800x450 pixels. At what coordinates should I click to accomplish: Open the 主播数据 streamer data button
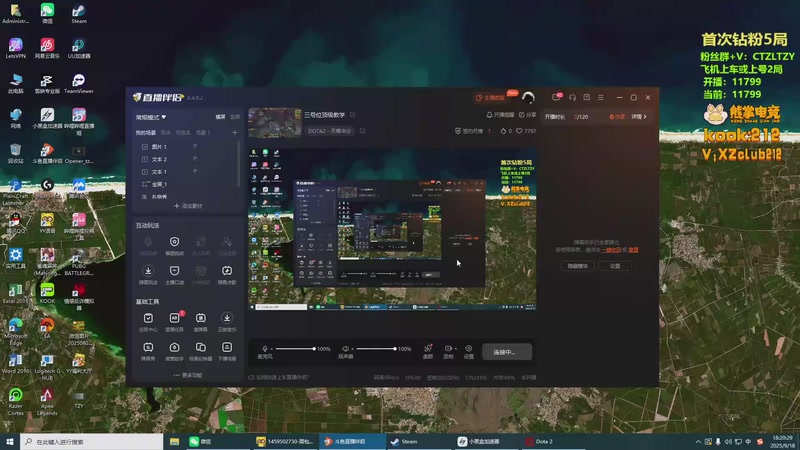491,97
